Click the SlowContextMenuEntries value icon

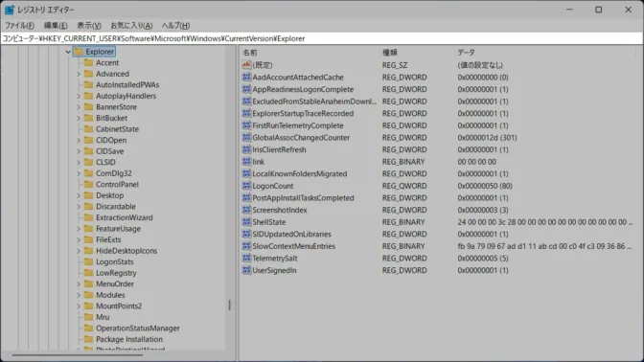[x=246, y=246]
